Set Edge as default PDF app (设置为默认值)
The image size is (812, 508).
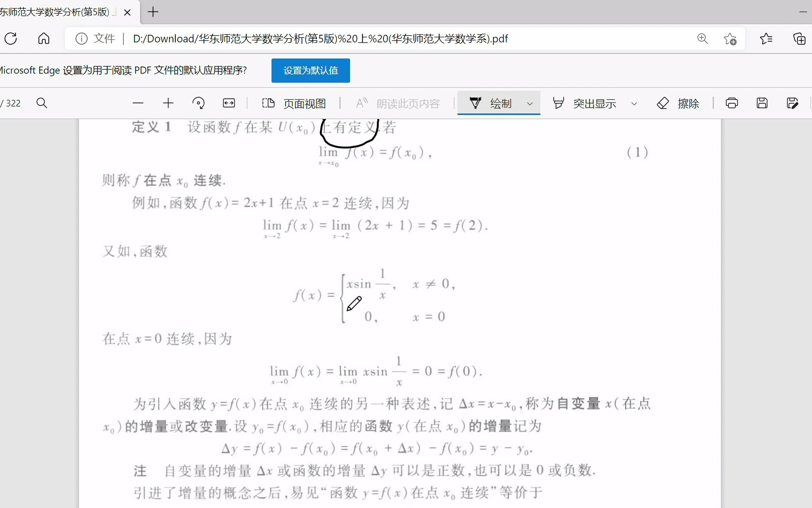311,71
